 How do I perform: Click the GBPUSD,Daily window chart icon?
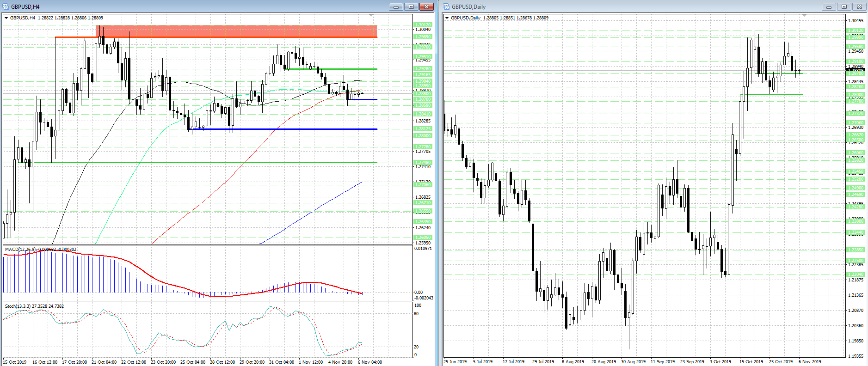[446, 6]
